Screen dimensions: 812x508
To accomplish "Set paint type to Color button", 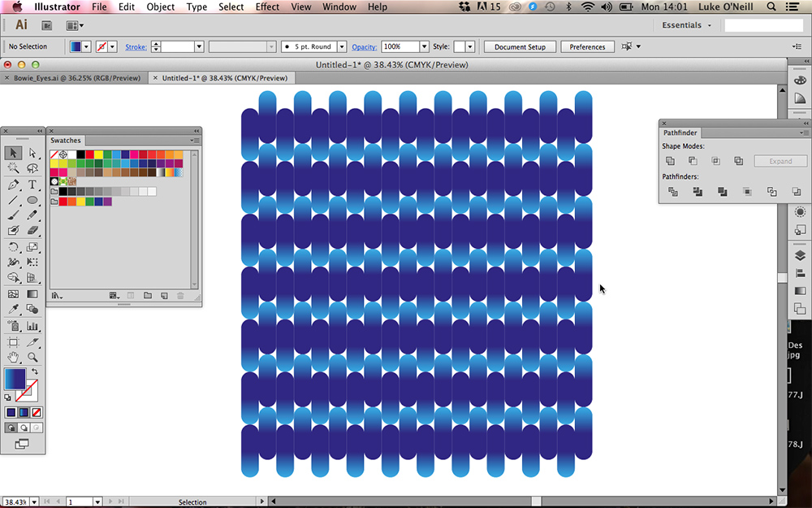I will click(x=11, y=413).
